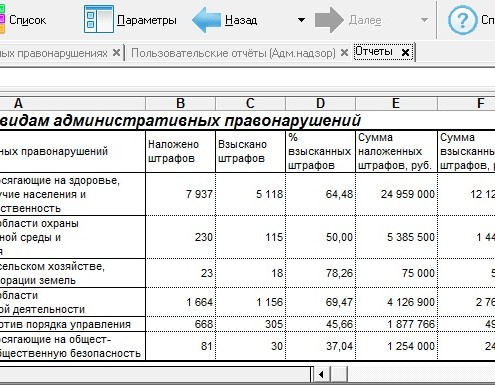
Task: Select cell with value 78,26
Action: 320,273
